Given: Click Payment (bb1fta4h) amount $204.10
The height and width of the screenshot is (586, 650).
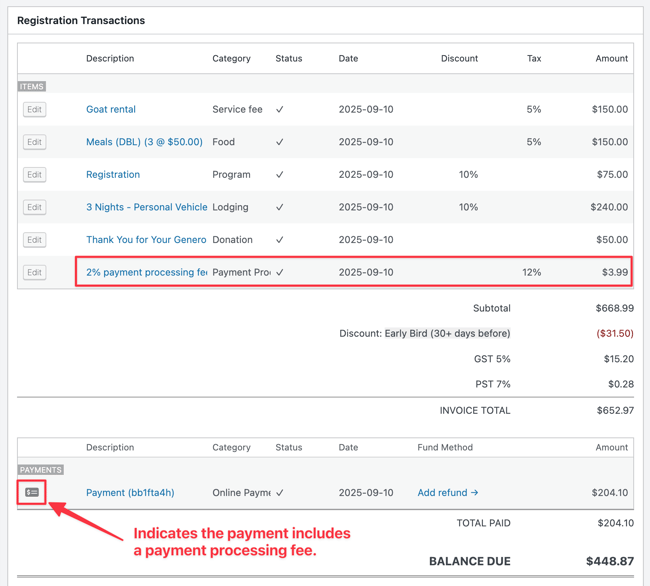Looking at the screenshot, I should [x=610, y=493].
